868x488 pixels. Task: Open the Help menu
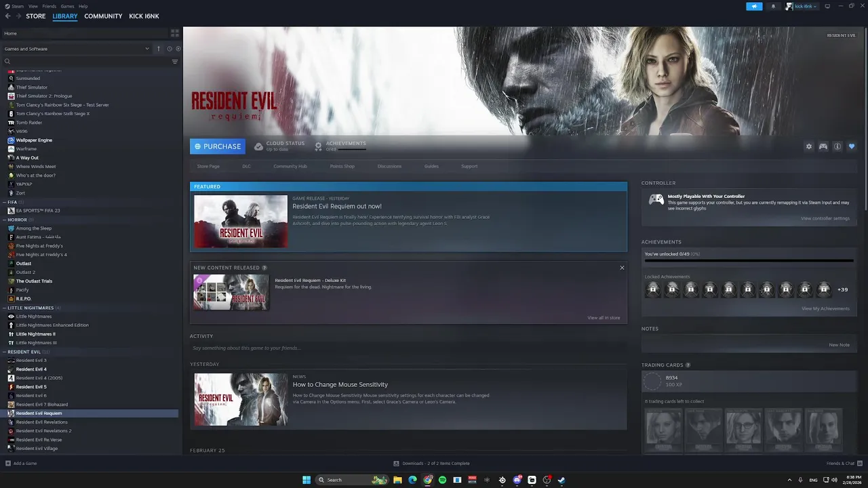[83, 6]
